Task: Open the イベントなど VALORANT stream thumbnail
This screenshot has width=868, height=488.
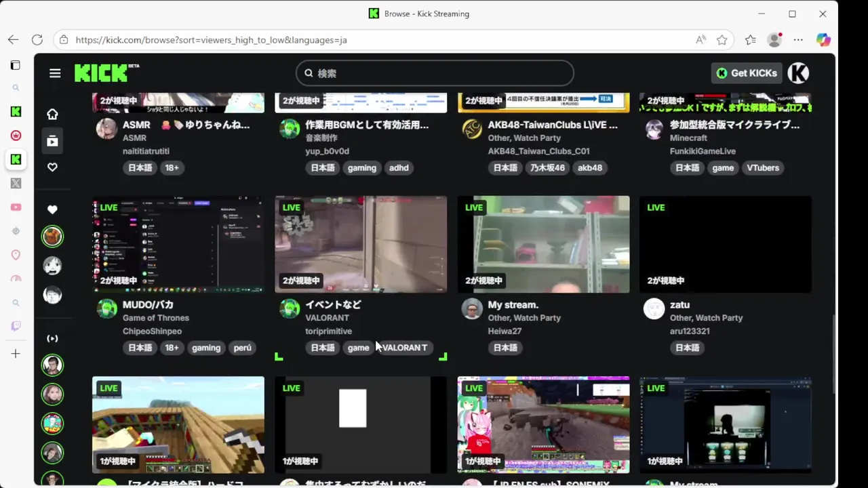Action: 361,245
